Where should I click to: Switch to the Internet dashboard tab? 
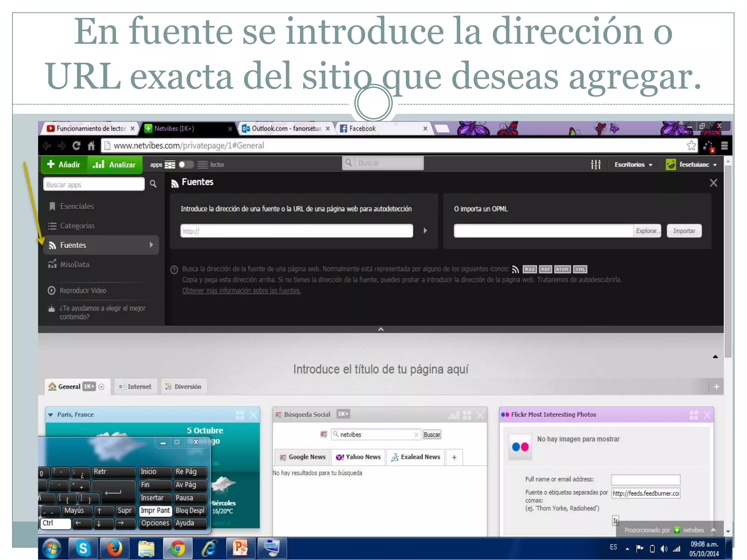point(135,387)
